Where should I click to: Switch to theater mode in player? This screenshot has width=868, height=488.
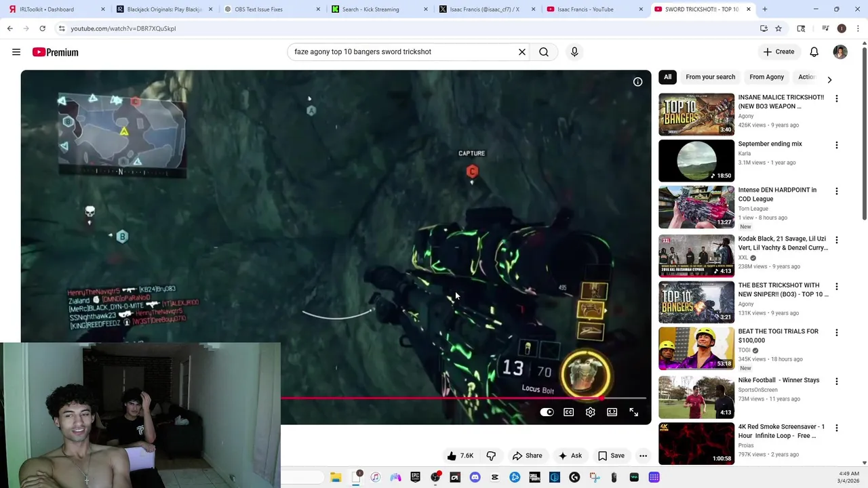pos(612,412)
